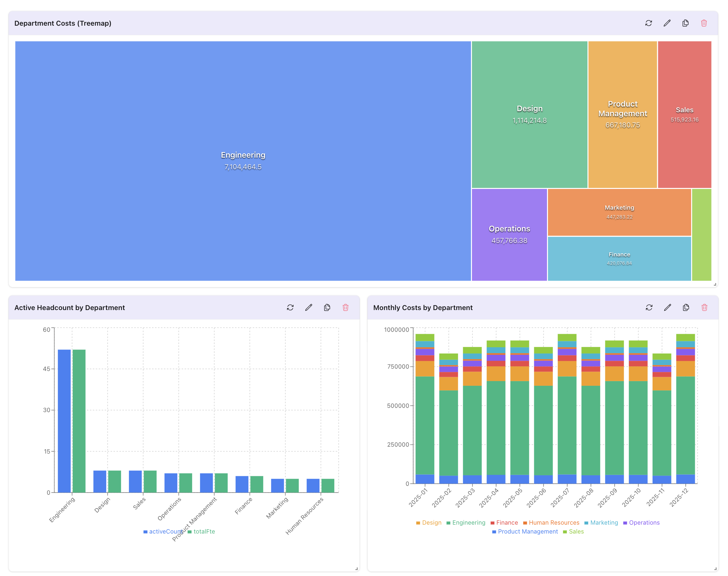Refresh the Department Costs treemap data

(648, 23)
